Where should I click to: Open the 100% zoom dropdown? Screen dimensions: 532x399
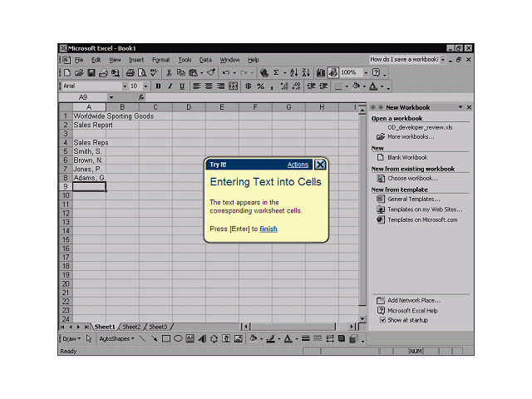(x=366, y=72)
